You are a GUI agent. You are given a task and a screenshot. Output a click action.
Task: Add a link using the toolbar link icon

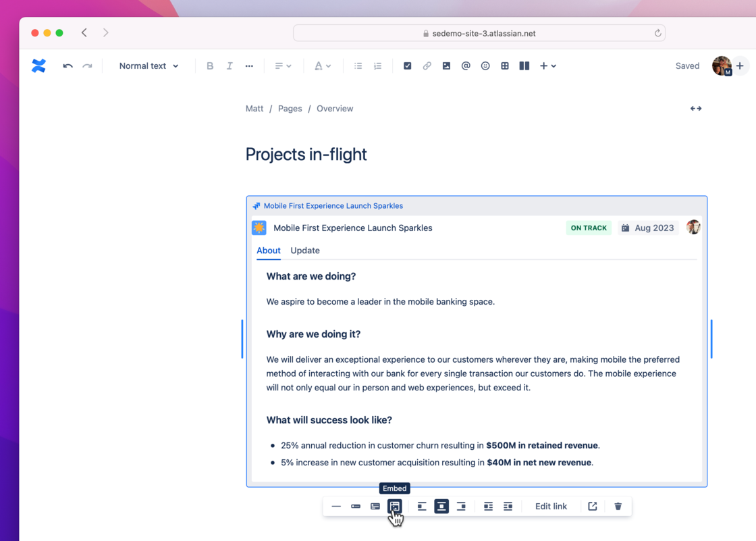427,66
